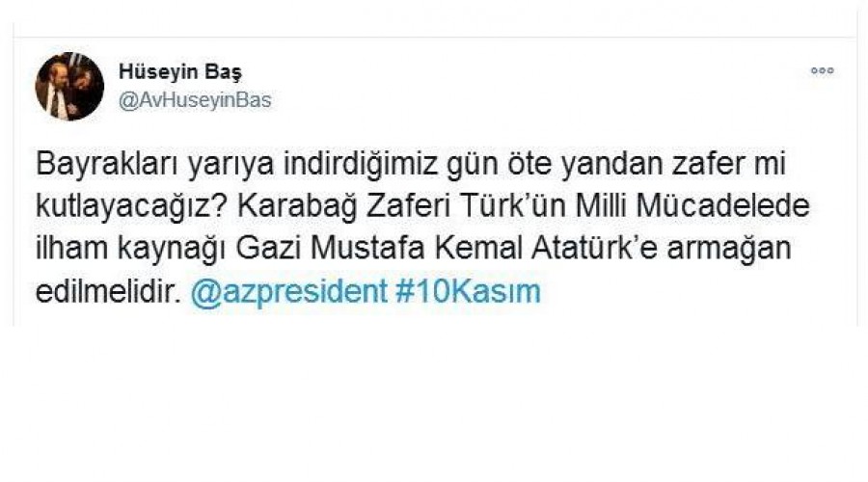Open the #10Kasım hashtag link

pyautogui.click(x=468, y=291)
